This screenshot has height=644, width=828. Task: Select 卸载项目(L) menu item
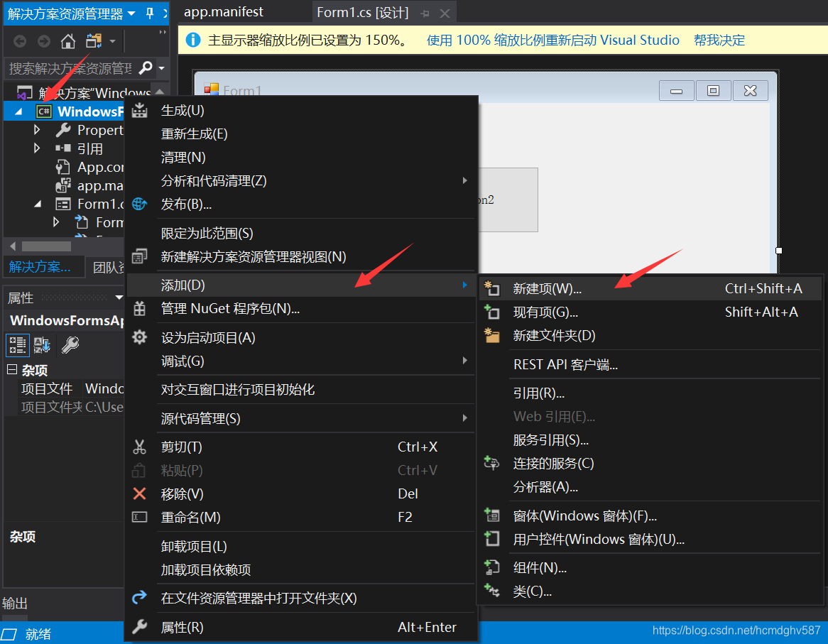pyautogui.click(x=301, y=546)
